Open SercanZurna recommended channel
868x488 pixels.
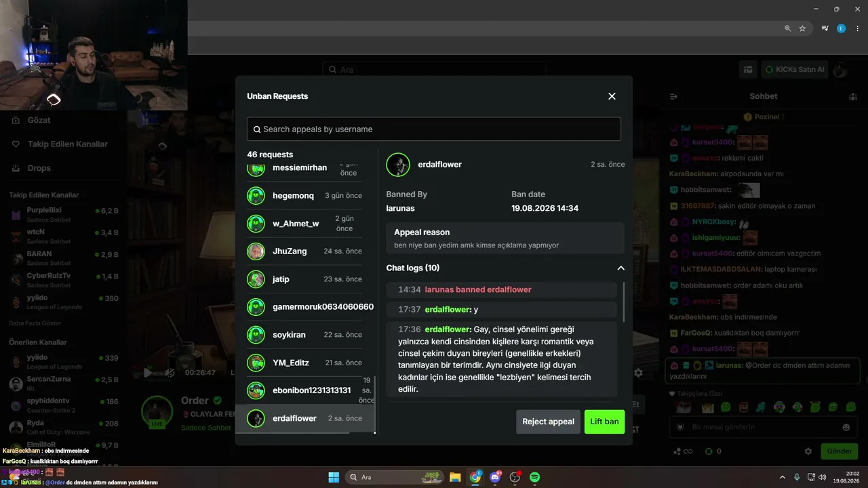point(64,383)
